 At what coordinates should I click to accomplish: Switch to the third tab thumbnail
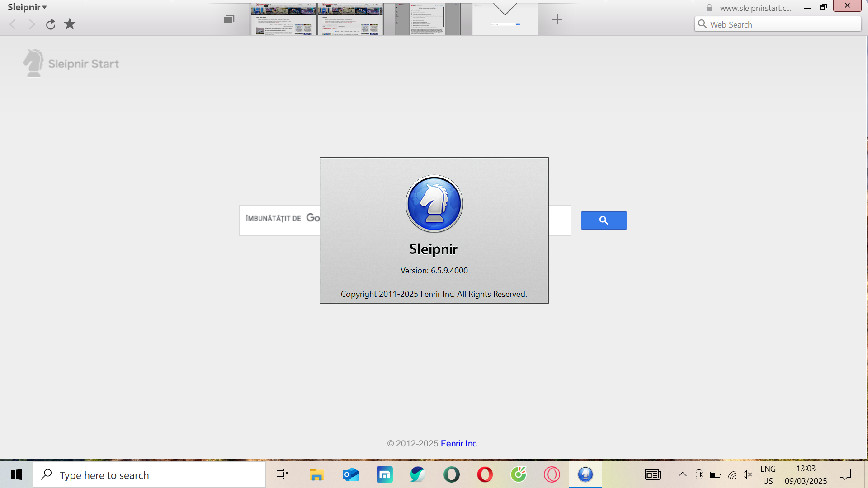pos(427,19)
